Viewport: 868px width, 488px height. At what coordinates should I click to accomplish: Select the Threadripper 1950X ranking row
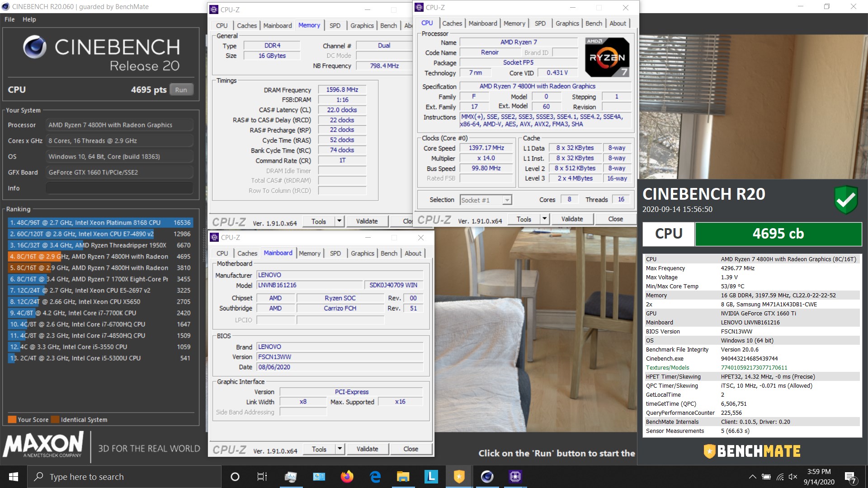tap(100, 245)
